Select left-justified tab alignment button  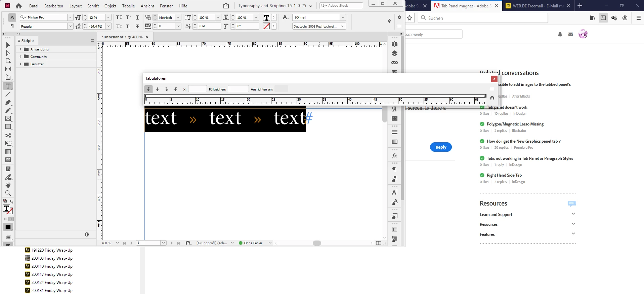[148, 89]
